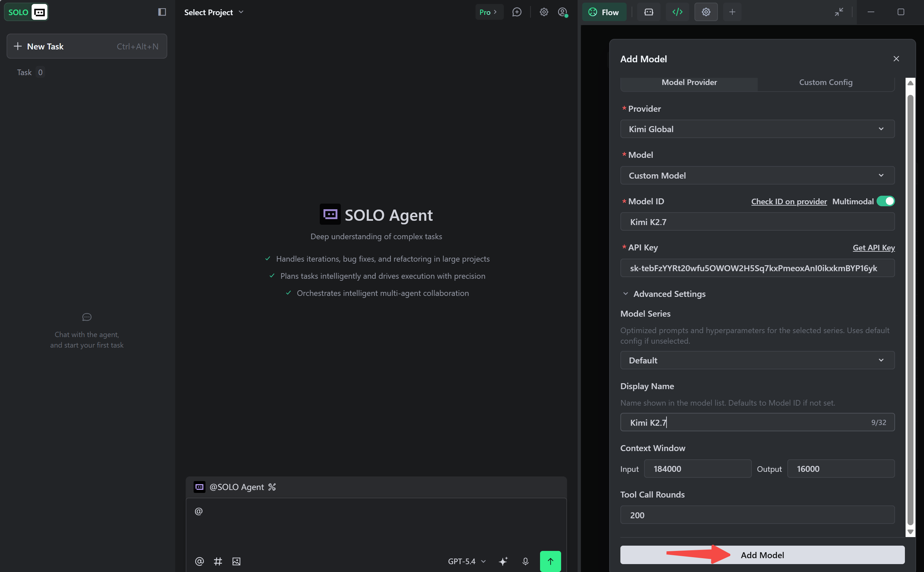Click the shrink panel arrows icon

839,12
